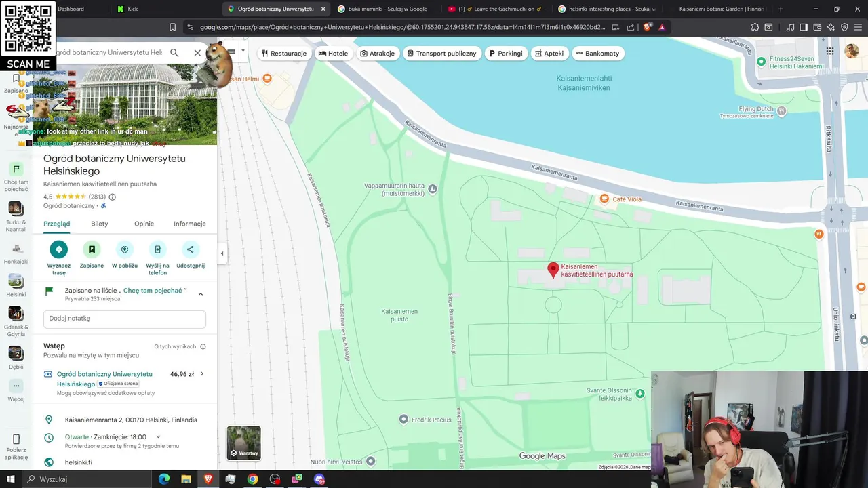Click the Brave Shields lion icon

[647, 27]
